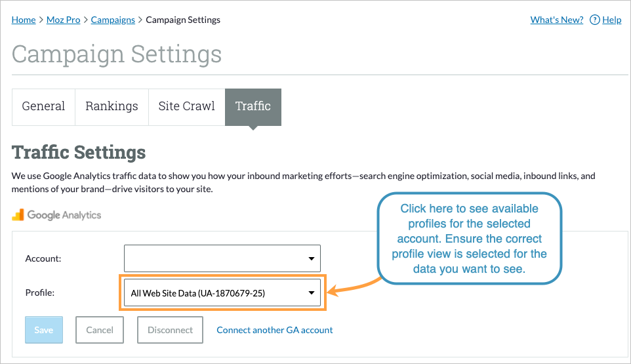
Task: Navigate to the Campaigns breadcrumb link
Action: 113,20
